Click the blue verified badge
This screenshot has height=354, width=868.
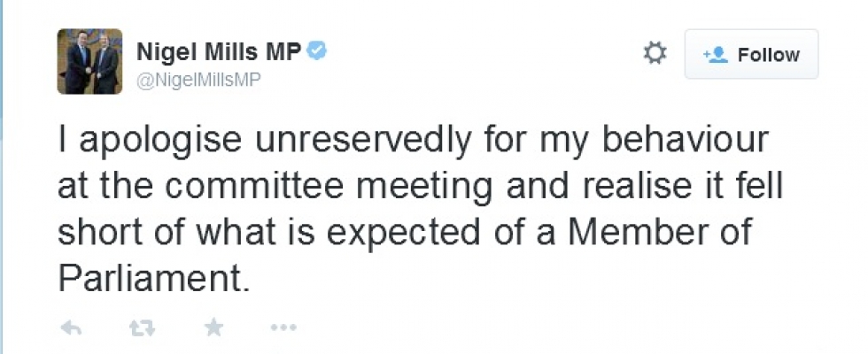coord(317,52)
